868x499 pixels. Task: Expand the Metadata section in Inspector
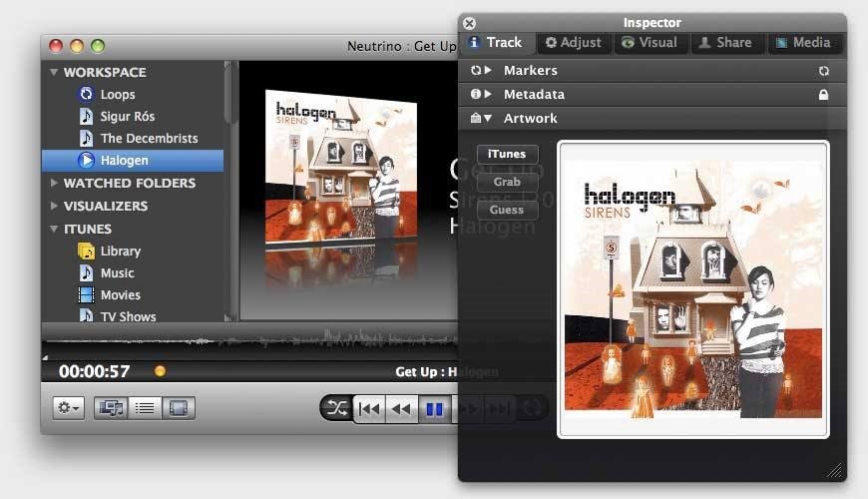(488, 94)
